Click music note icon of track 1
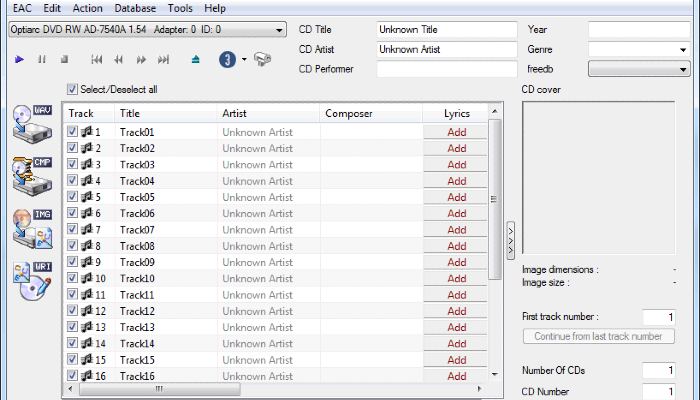The image size is (700, 400). (87, 132)
